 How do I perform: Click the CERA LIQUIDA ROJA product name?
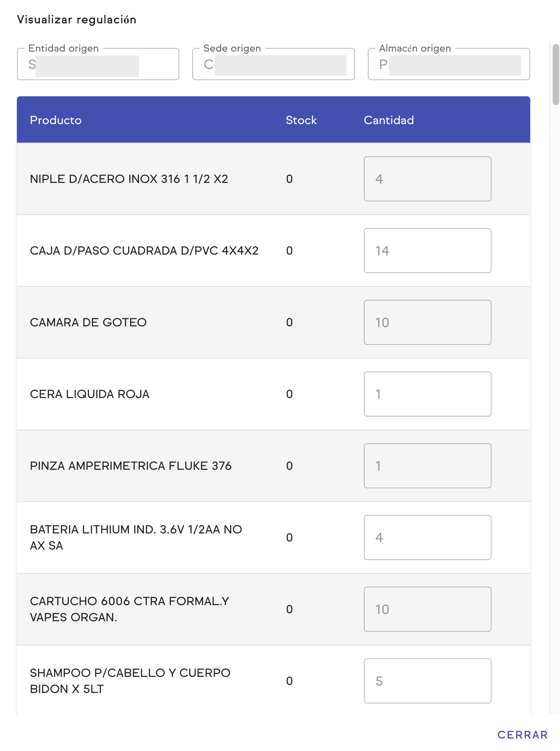coord(89,394)
